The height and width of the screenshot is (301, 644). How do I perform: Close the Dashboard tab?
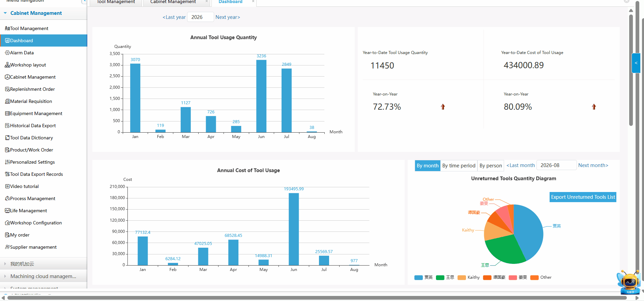[x=253, y=1]
